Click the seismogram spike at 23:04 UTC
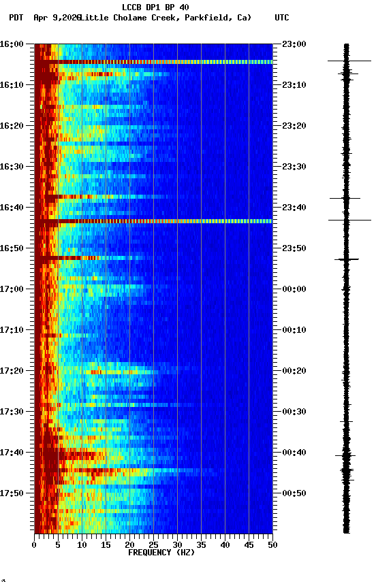Image resolution: width=376 pixels, height=588 pixels. coord(349,61)
